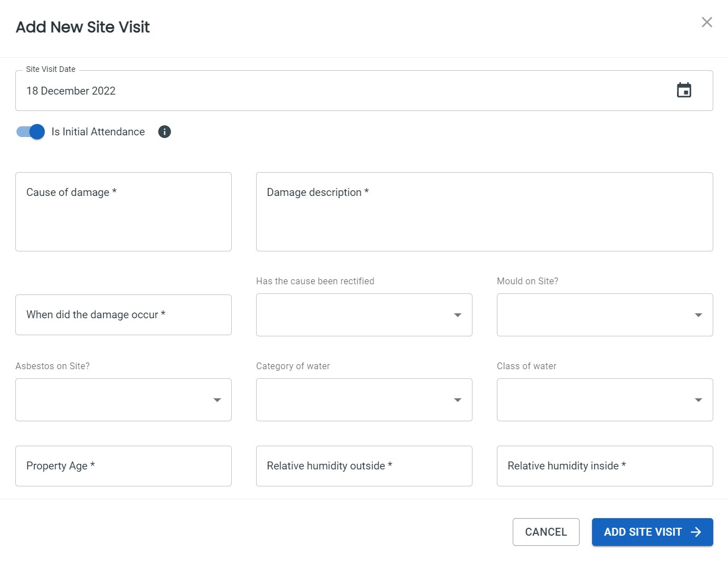Click the Site Visit Date field value
This screenshot has width=728, height=564.
point(71,91)
